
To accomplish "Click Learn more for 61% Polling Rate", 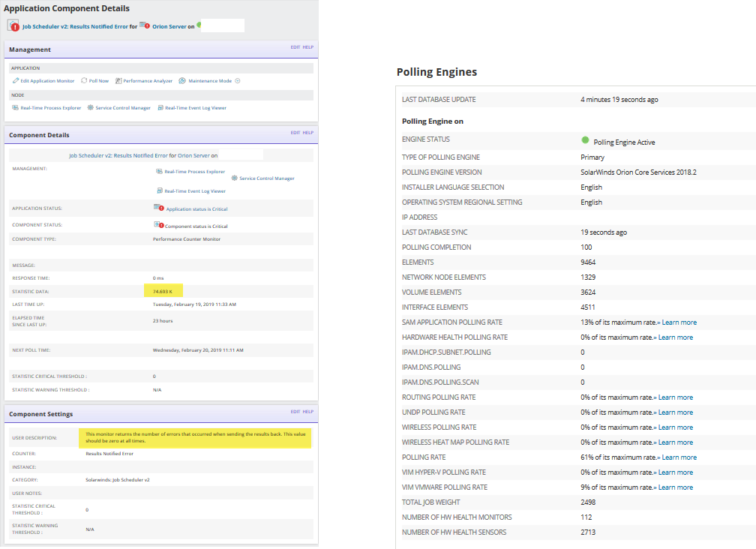I will coord(679,457).
